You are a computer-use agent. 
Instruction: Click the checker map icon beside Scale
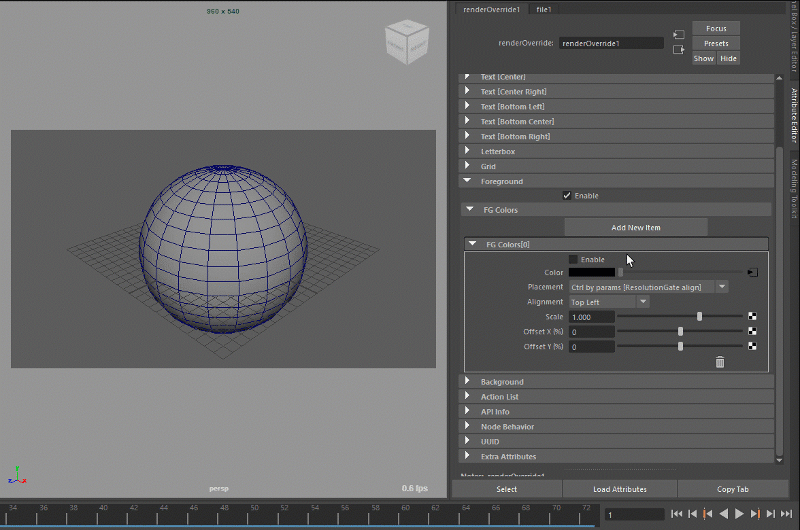pos(752,317)
